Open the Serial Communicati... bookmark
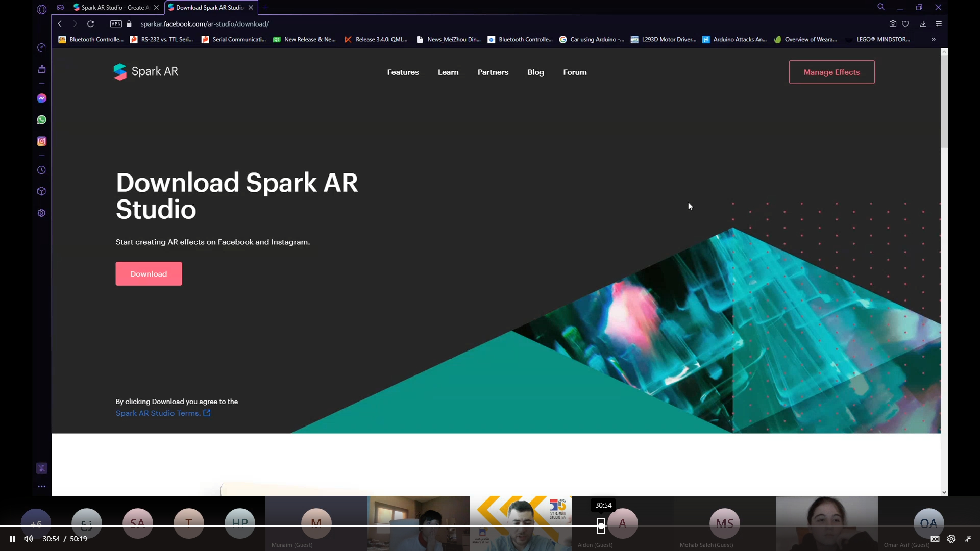The width and height of the screenshot is (980, 551). [x=234, y=39]
